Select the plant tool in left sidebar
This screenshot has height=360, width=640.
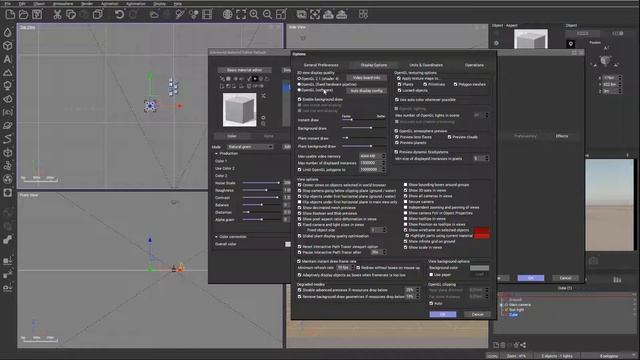tap(7, 85)
